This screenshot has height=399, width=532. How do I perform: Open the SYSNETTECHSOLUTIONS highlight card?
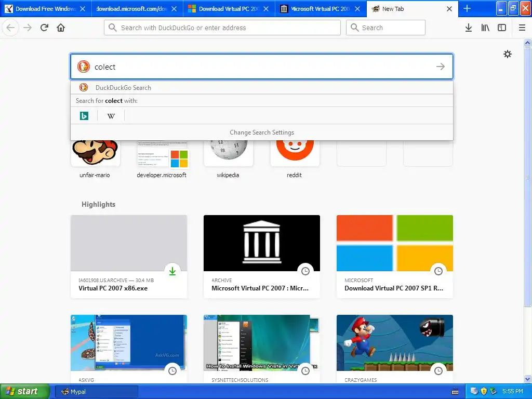click(x=262, y=350)
